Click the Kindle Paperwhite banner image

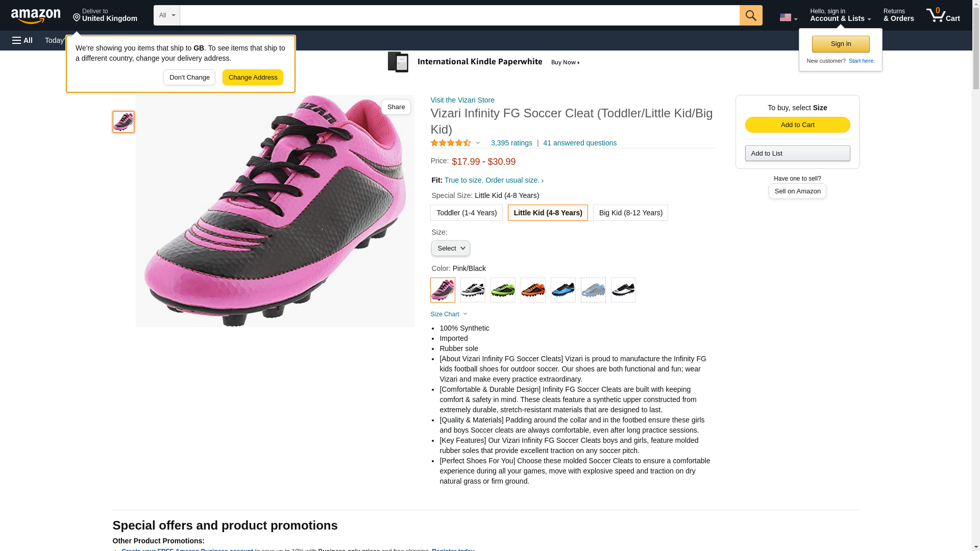point(483,62)
